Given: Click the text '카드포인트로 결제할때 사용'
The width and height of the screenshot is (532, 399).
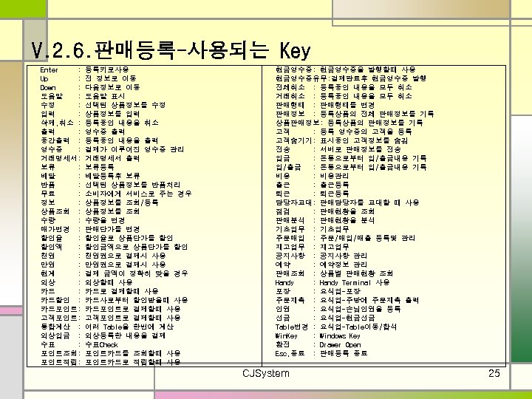Looking at the screenshot, I should [133, 309].
